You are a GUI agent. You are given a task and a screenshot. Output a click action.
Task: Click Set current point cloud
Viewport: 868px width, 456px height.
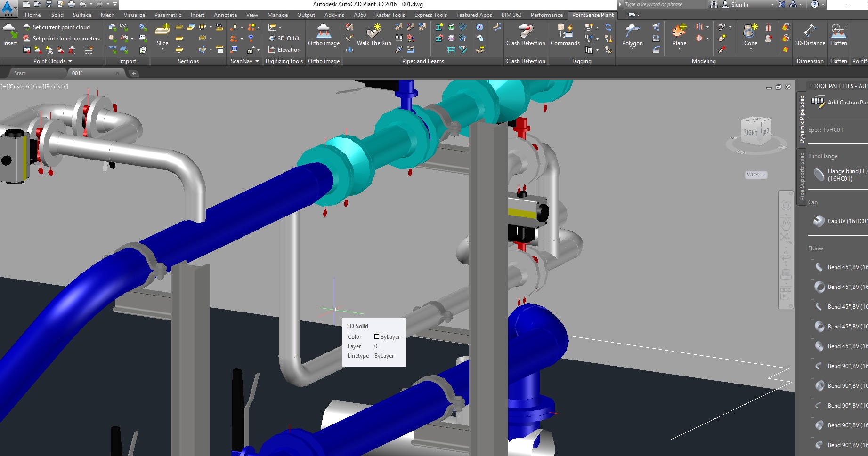[x=61, y=27]
